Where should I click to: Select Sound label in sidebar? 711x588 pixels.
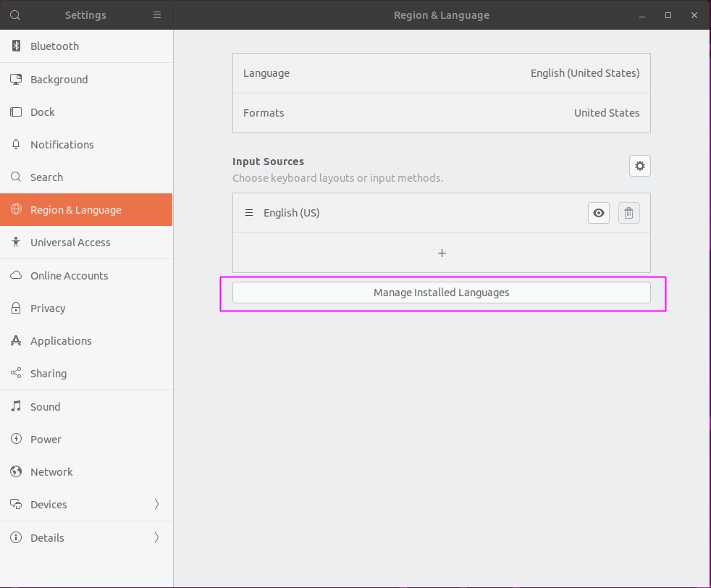tap(46, 407)
